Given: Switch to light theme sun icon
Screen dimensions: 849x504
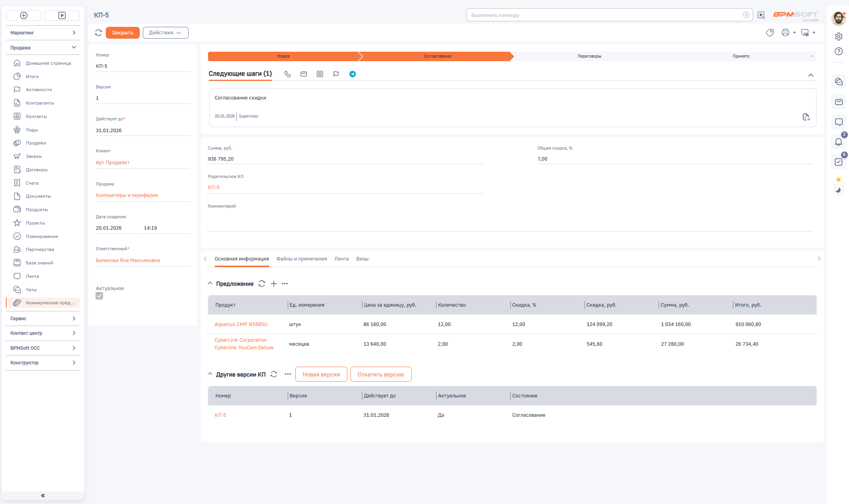Looking at the screenshot, I should (x=839, y=180).
